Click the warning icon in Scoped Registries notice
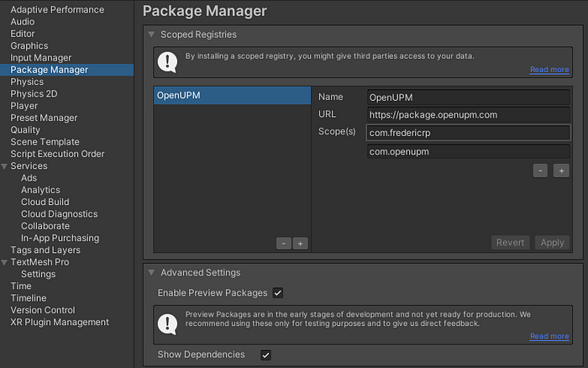Image resolution: width=588 pixels, height=368 pixels. tap(167, 62)
